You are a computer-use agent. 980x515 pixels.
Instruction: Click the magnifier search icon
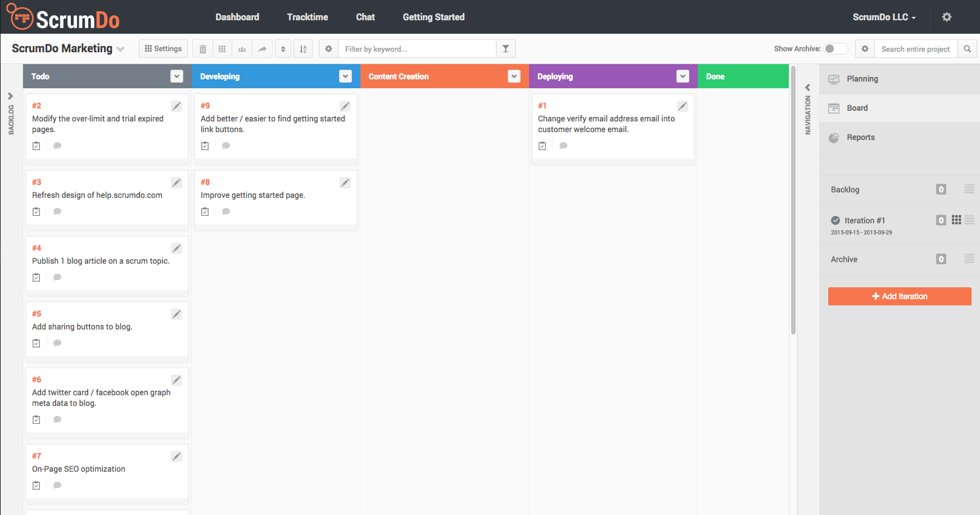967,49
